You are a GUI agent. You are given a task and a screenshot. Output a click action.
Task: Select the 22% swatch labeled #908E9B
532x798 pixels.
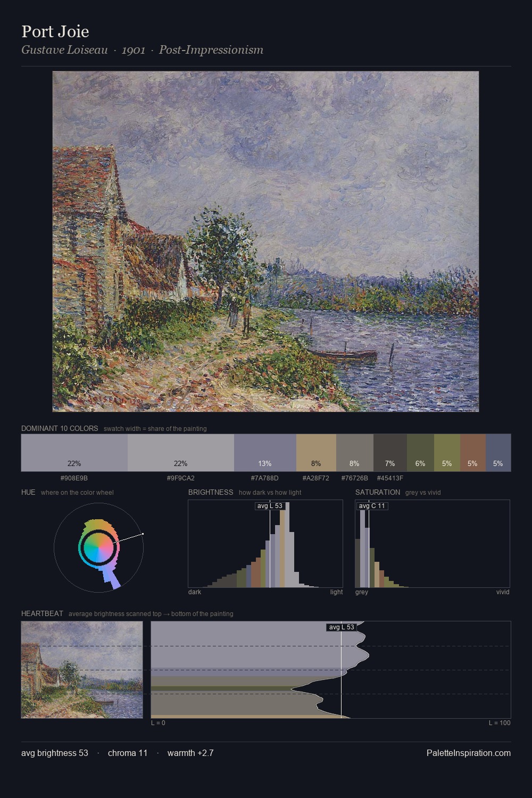pyautogui.click(x=74, y=453)
